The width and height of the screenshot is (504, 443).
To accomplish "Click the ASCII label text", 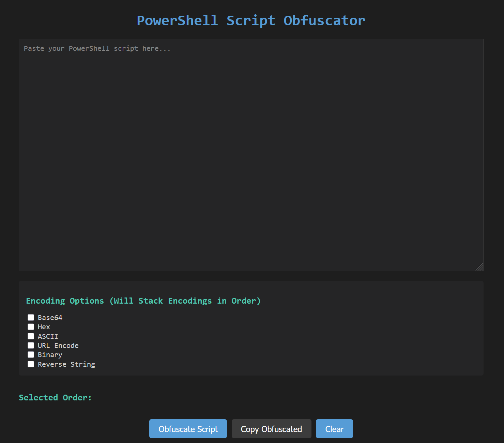I will point(48,336).
